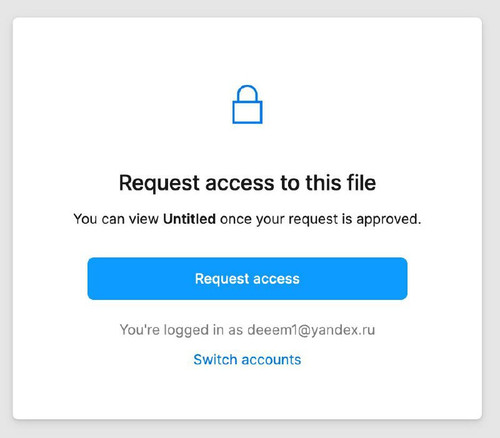Click the "You're logged in as" text

pyautogui.click(x=181, y=330)
